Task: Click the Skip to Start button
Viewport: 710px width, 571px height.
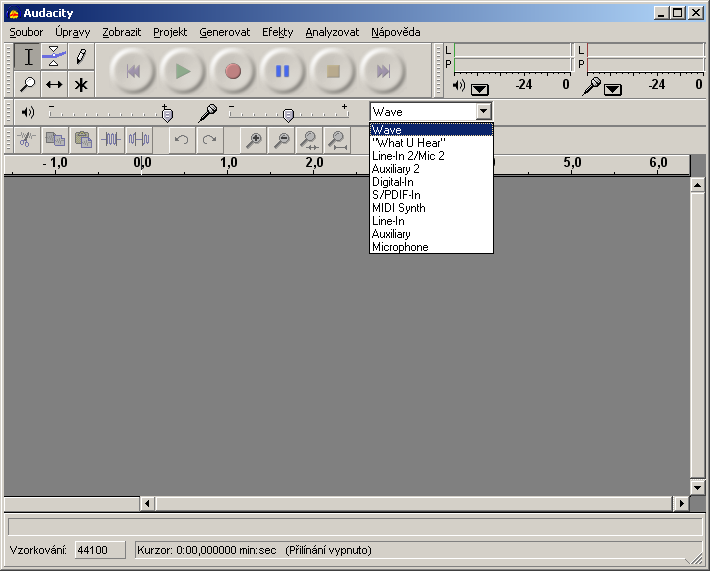Action: 132,71
